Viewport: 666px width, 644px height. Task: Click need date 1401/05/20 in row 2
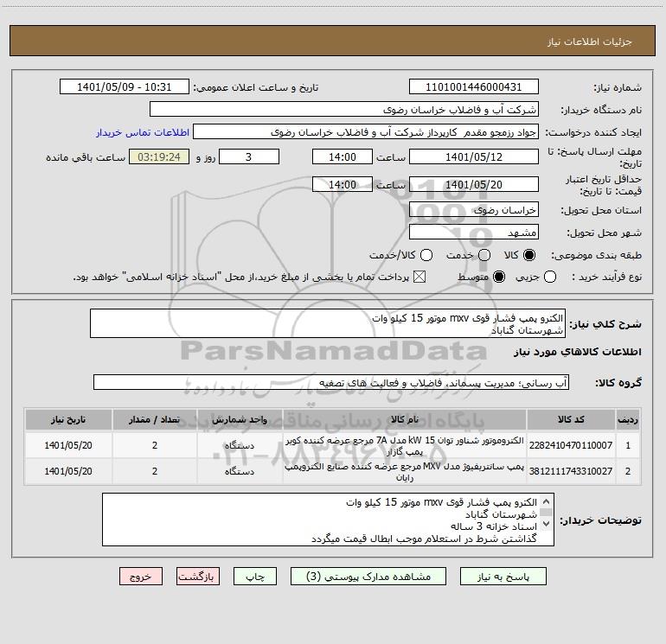(68, 471)
